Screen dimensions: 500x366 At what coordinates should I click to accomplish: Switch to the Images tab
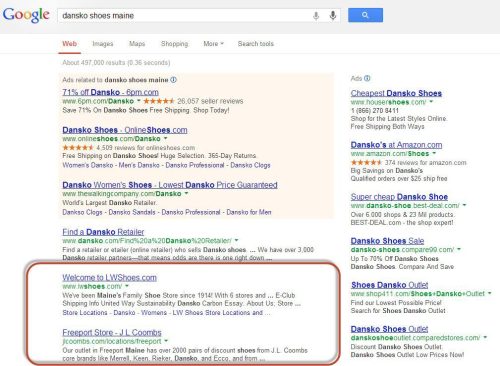(x=103, y=44)
